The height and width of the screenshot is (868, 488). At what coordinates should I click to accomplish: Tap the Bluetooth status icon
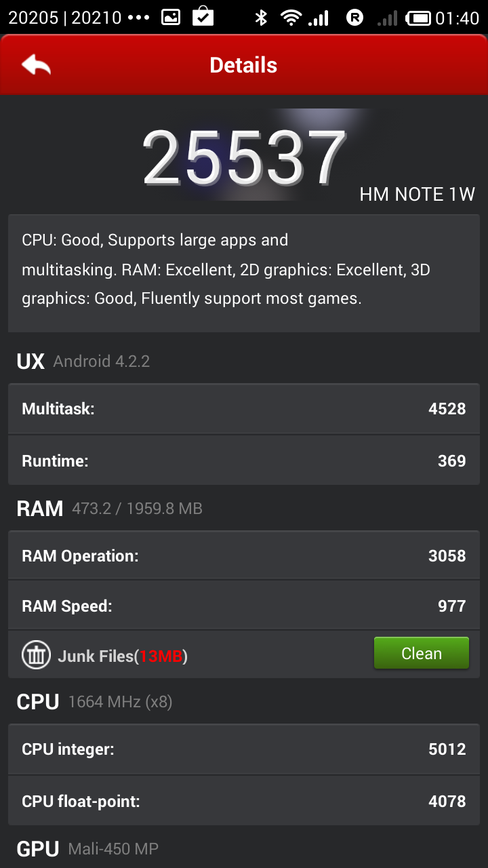tap(261, 18)
